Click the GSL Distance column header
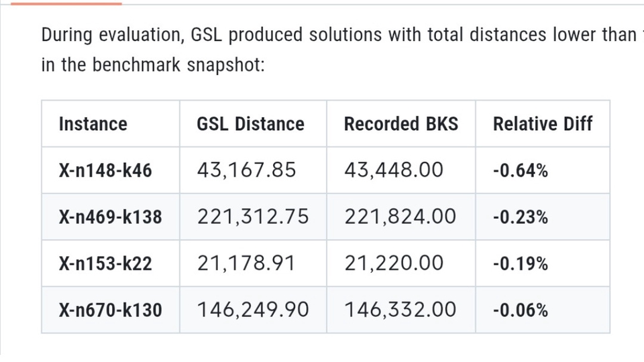Image resolution: width=644 pixels, height=362 pixels. [x=250, y=124]
